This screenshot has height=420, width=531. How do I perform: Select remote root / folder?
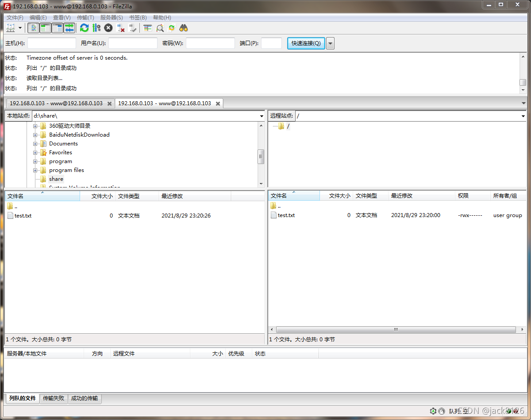[288, 126]
